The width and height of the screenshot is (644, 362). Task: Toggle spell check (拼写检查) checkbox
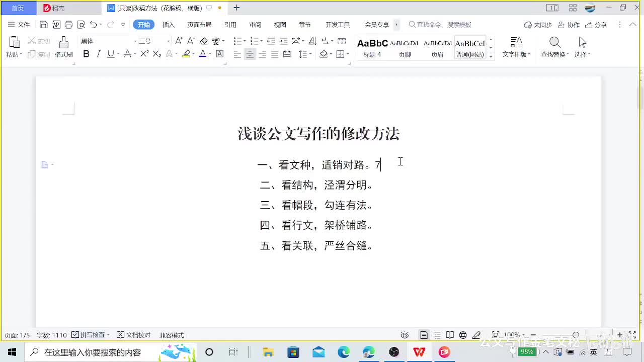coord(88,335)
